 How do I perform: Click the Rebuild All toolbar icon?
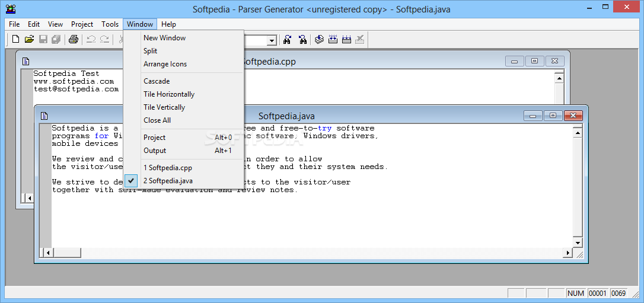347,39
